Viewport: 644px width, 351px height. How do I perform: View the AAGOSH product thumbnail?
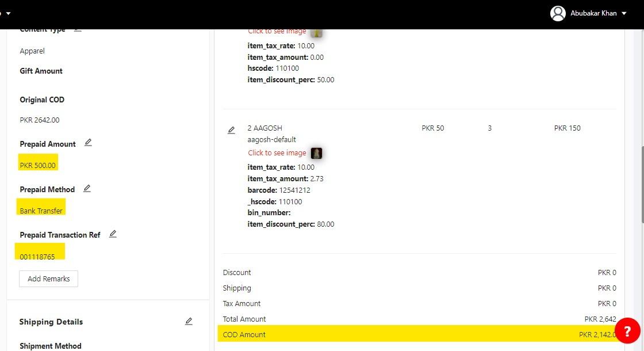pyautogui.click(x=316, y=153)
